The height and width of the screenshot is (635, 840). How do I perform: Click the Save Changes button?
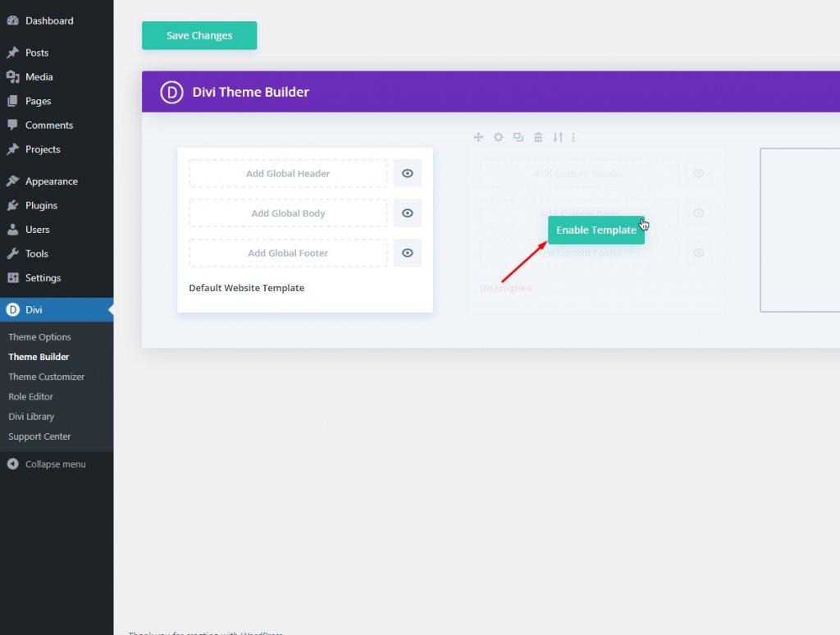[x=199, y=35]
